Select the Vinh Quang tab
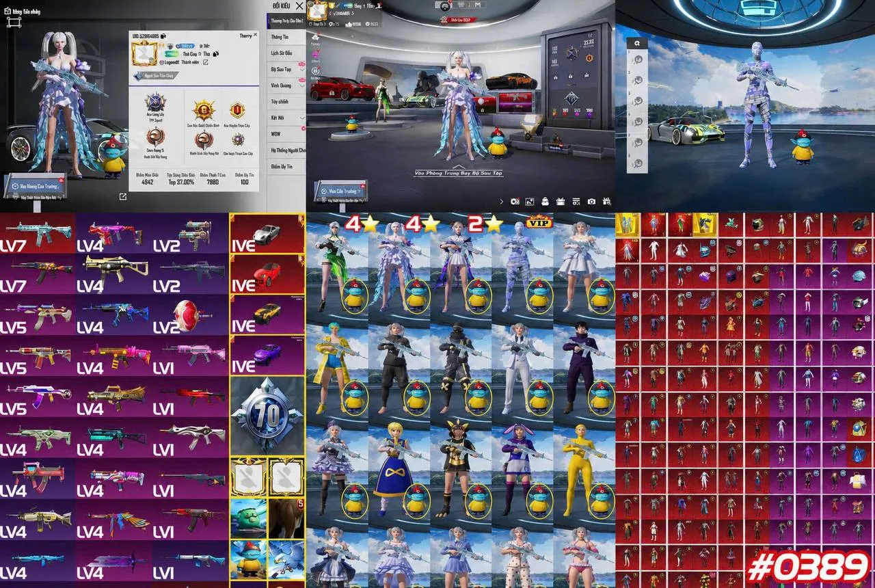 pos(286,85)
